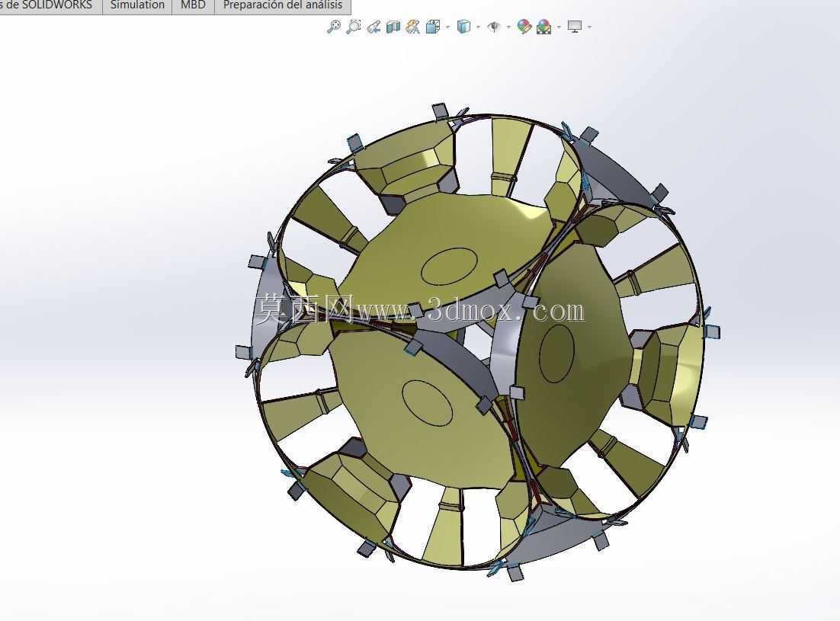840x621 pixels.
Task: Click the Display Style cube icon
Action: [463, 27]
